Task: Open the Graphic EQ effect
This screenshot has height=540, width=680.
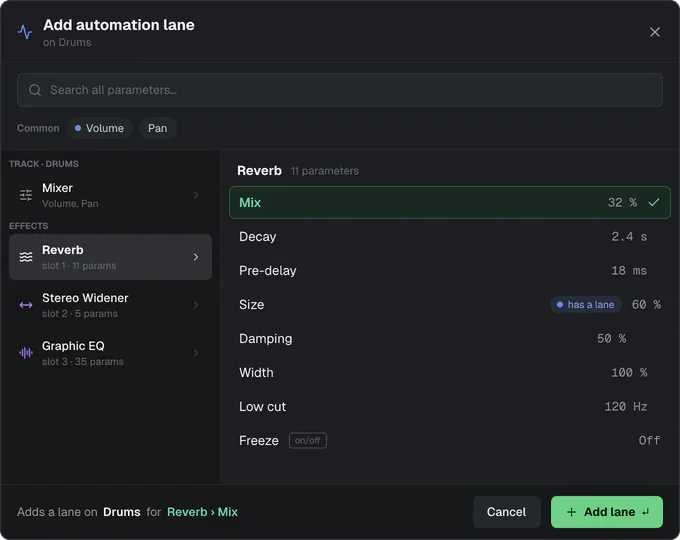Action: (x=110, y=353)
